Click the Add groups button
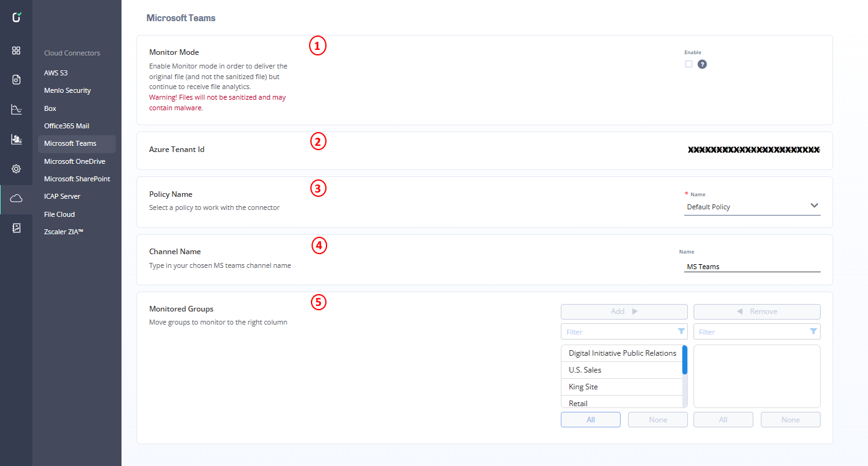 point(624,311)
